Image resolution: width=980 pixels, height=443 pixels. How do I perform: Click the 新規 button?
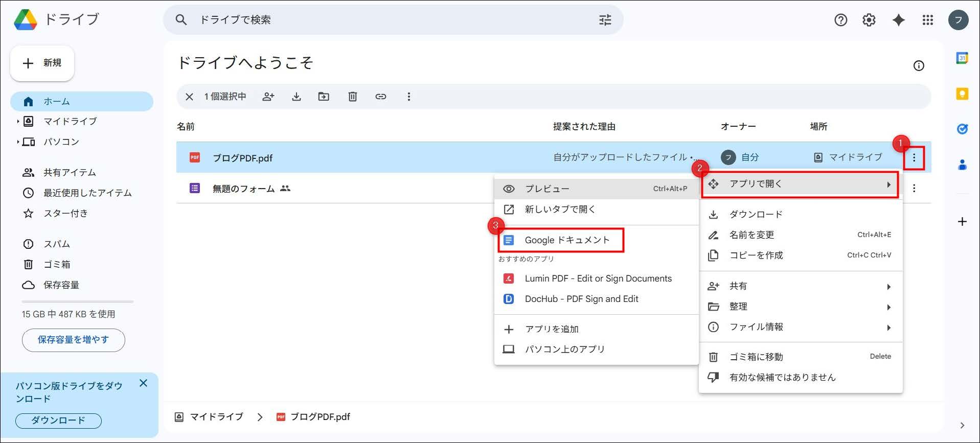pos(42,63)
